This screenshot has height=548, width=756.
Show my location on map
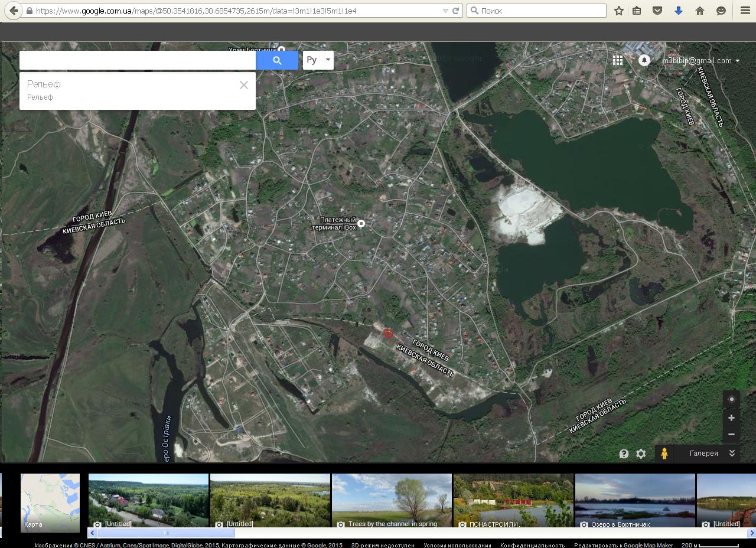click(x=731, y=399)
